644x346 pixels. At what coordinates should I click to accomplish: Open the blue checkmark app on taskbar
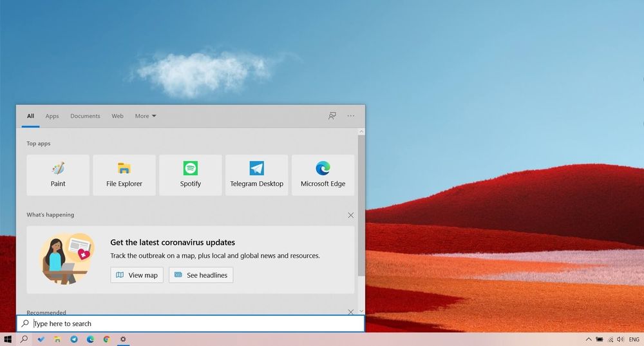pyautogui.click(x=41, y=339)
